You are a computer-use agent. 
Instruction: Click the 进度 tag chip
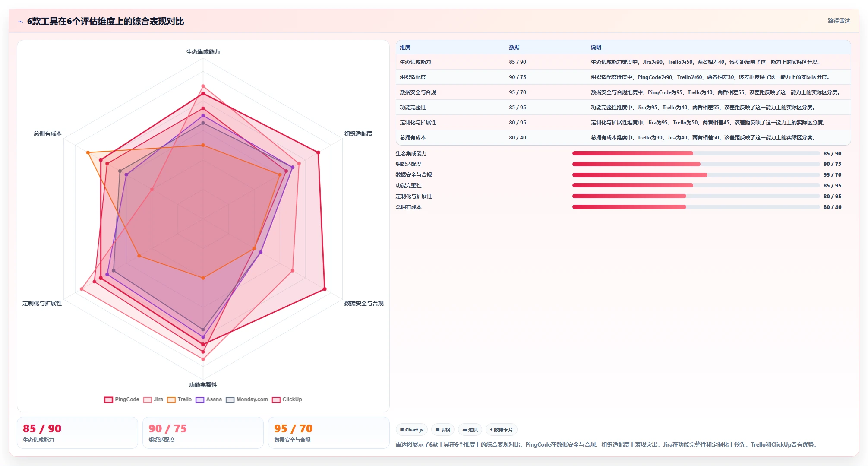[x=470, y=430]
